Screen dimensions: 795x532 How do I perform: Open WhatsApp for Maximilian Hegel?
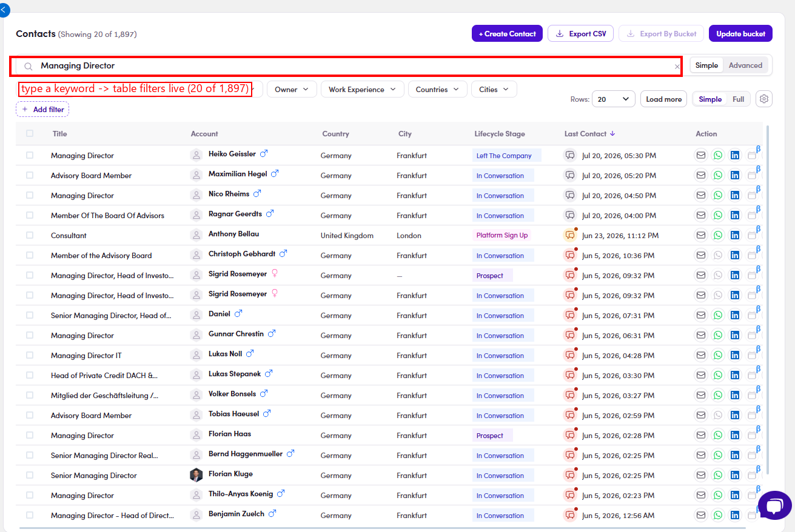718,175
